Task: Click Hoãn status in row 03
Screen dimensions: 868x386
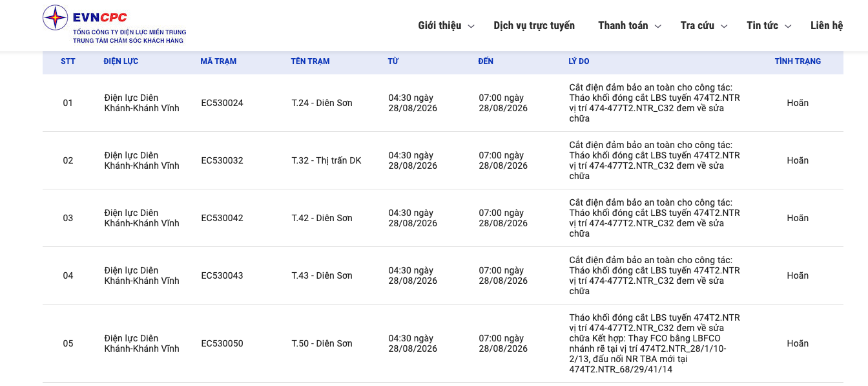Action: point(798,218)
